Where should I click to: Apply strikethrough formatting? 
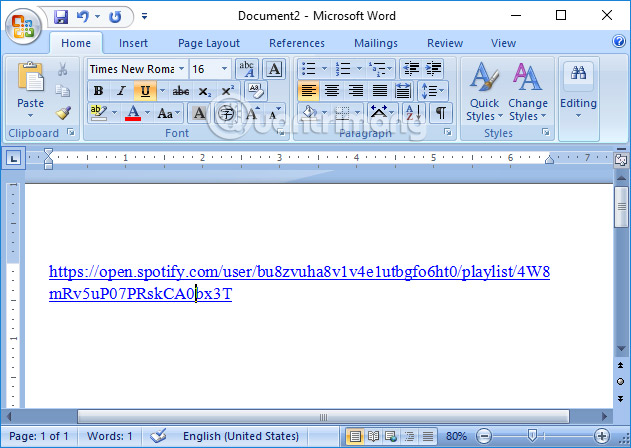[180, 91]
